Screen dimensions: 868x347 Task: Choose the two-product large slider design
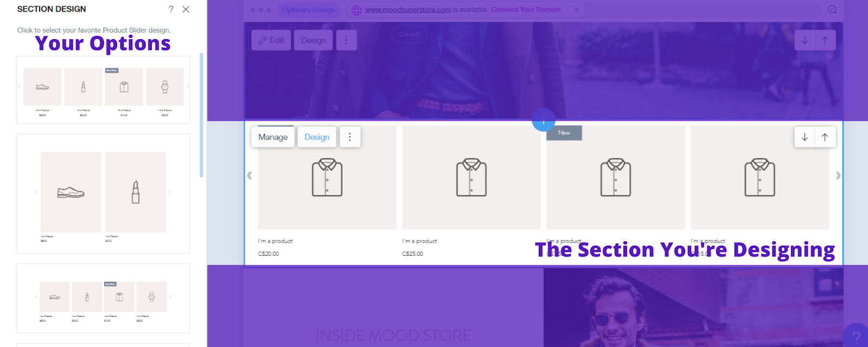point(103,194)
